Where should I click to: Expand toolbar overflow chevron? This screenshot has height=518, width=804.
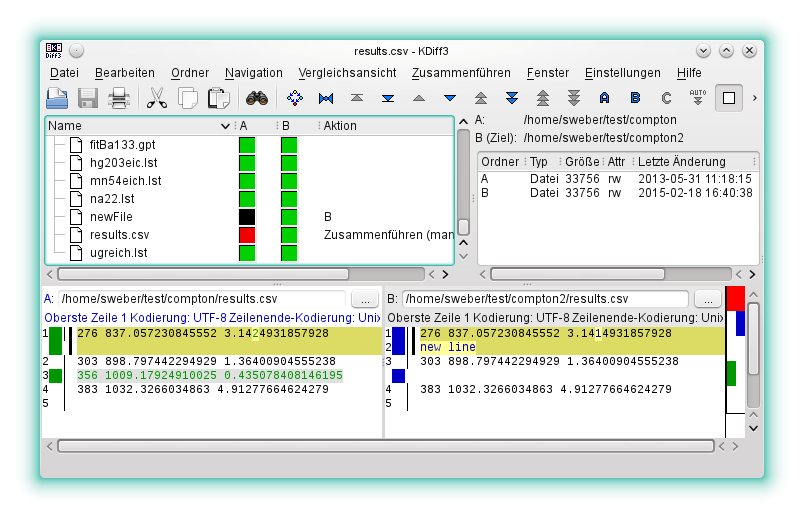tap(754, 98)
